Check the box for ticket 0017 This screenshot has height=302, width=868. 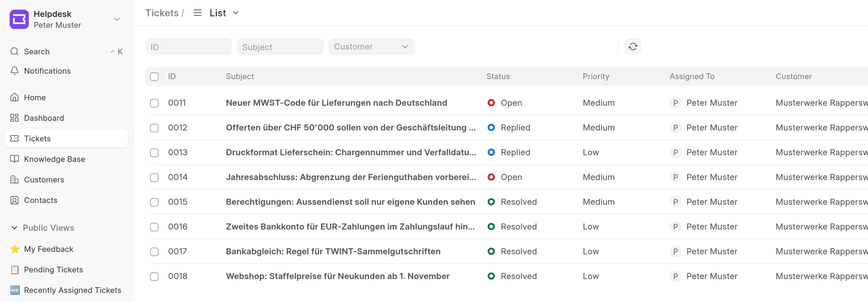(154, 252)
